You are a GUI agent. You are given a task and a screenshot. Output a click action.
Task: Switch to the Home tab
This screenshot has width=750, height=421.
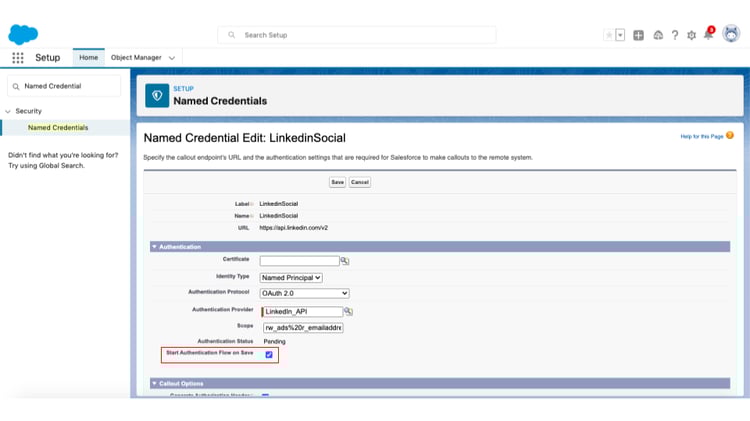88,57
